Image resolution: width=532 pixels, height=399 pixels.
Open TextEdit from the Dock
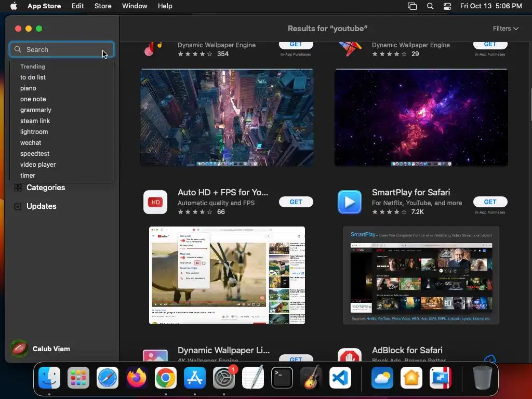pos(253,378)
